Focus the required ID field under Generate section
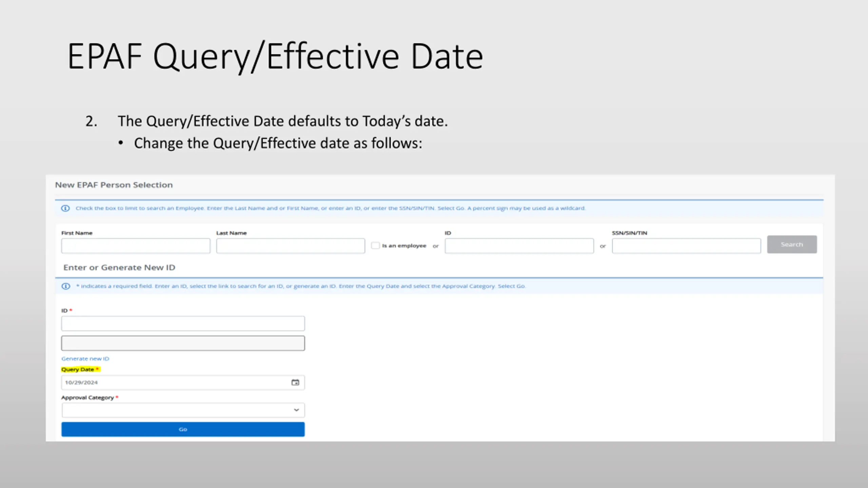 tap(183, 324)
